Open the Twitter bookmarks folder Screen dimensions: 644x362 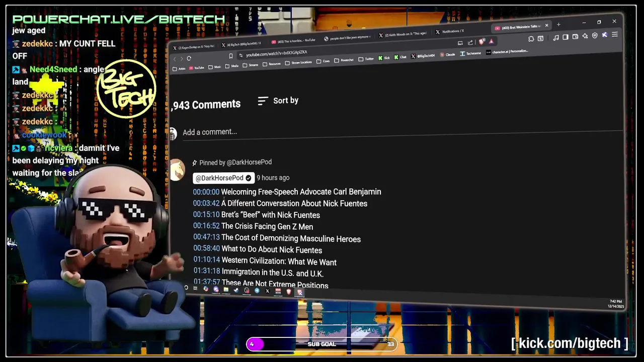pos(366,59)
